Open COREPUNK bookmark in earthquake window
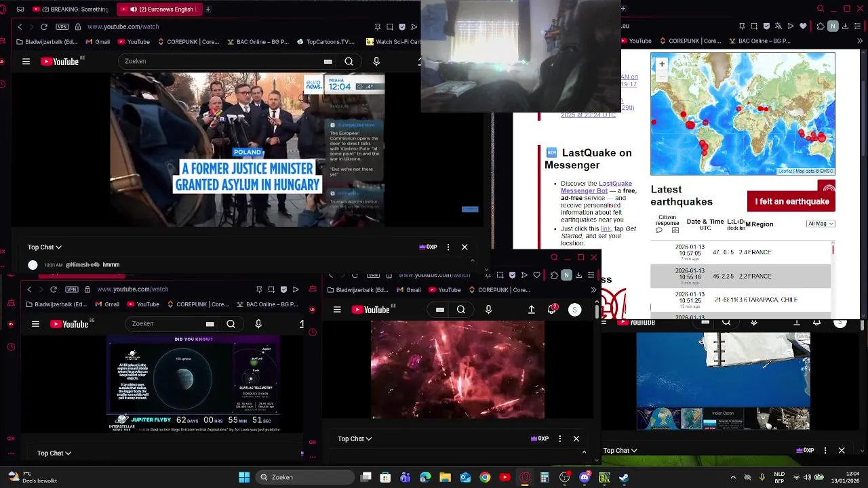 [689, 41]
